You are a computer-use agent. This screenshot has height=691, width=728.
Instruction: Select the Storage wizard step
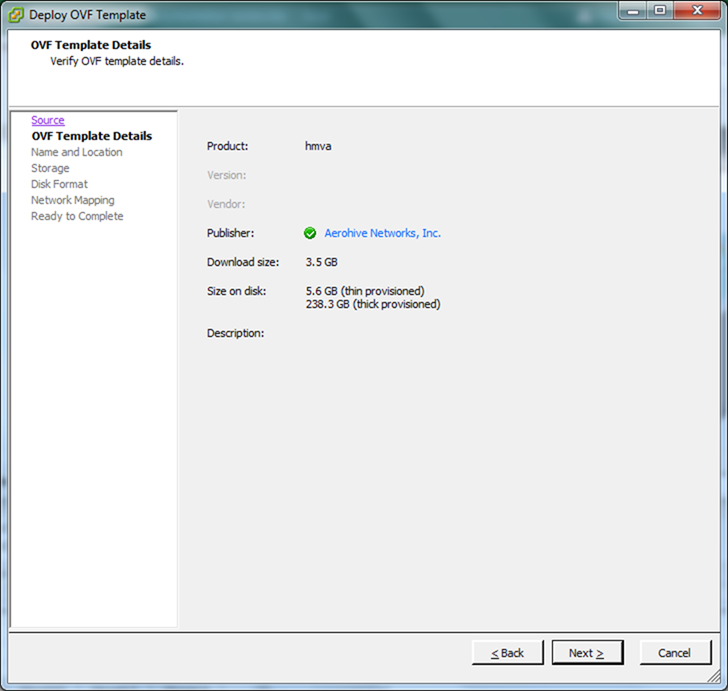(x=50, y=168)
